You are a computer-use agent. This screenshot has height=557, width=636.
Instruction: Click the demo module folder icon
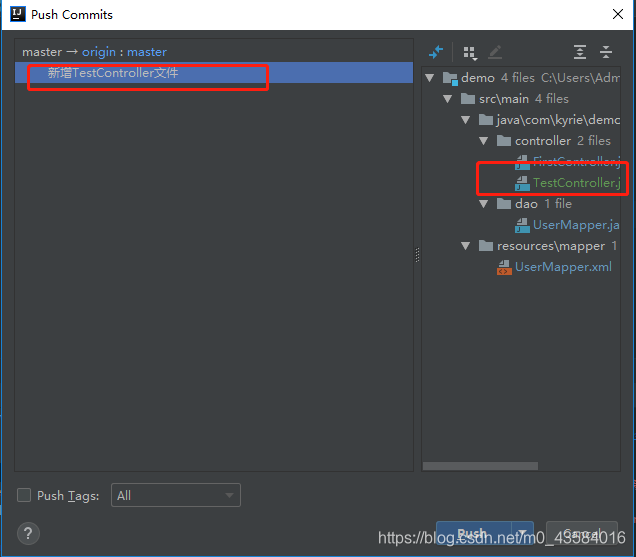(x=450, y=78)
